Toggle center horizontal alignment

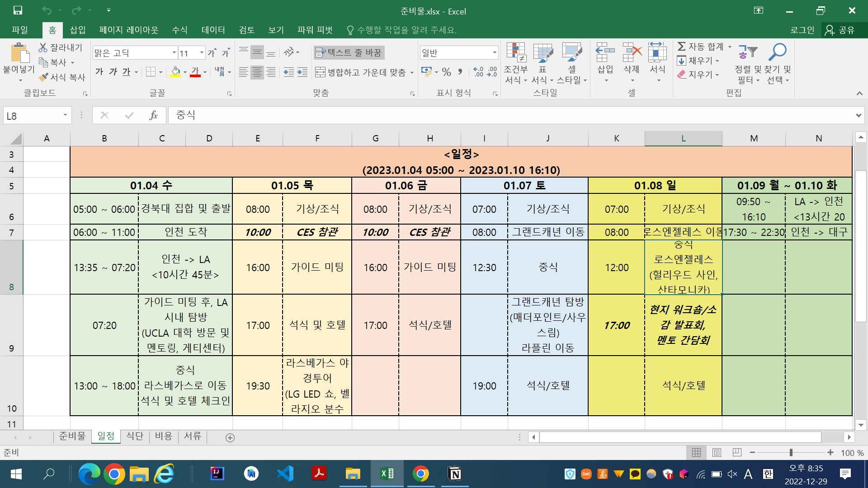(257, 72)
